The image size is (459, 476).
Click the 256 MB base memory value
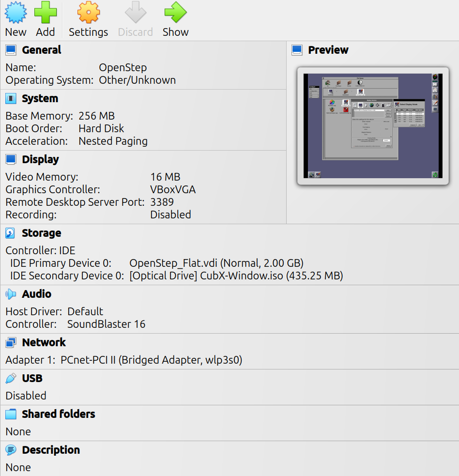(96, 116)
